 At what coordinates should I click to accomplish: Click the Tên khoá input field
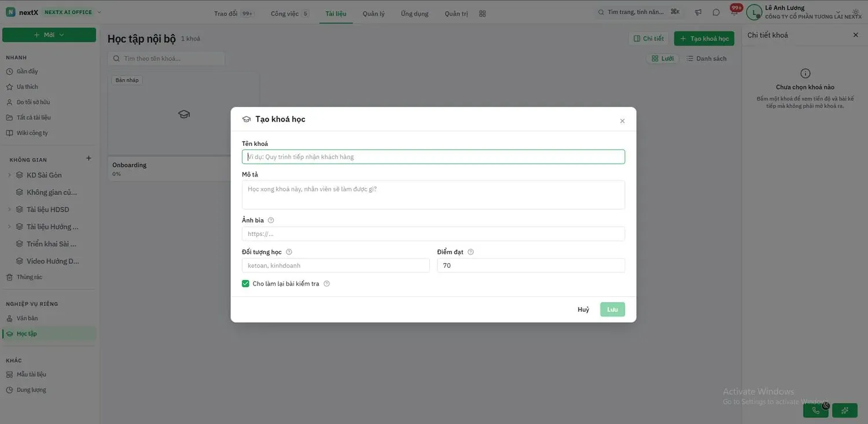click(433, 157)
